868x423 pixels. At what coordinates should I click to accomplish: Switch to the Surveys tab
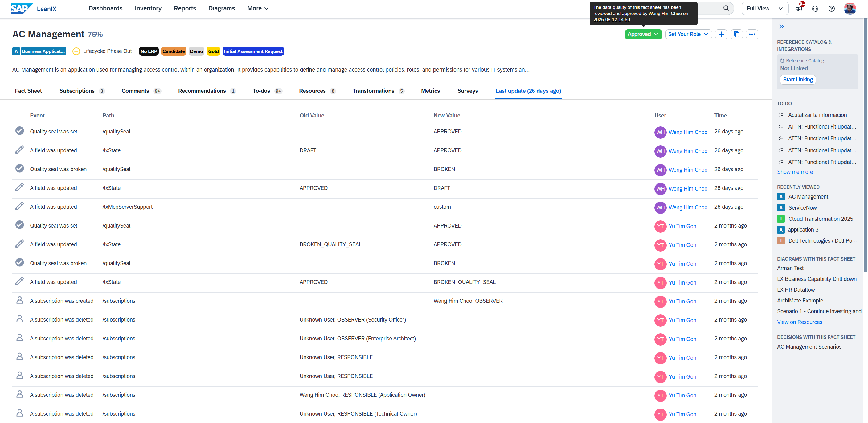[467, 91]
